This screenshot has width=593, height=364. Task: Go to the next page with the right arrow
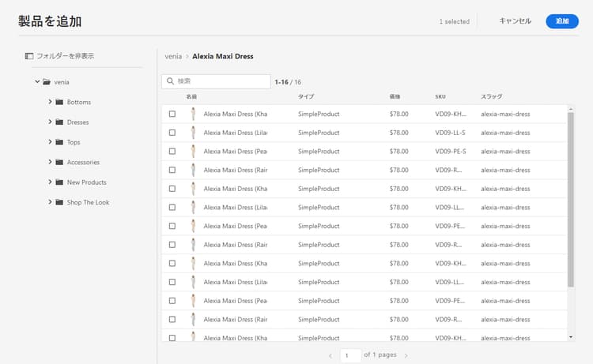406,355
